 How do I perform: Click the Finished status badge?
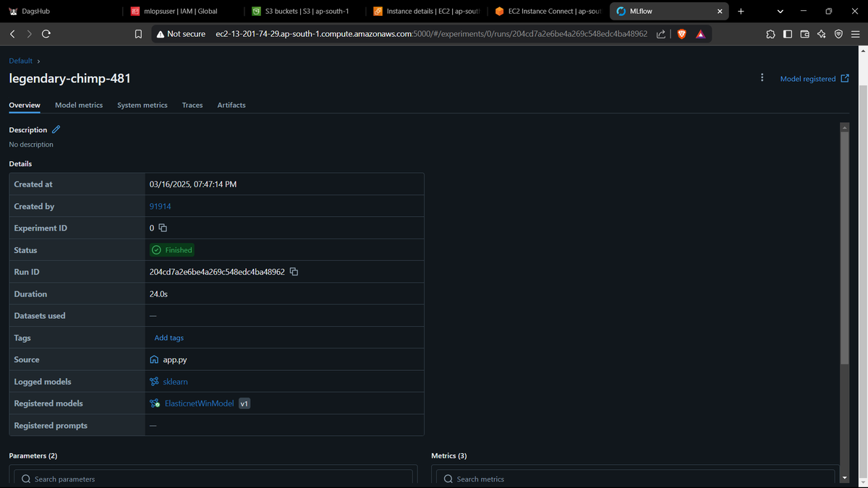[x=172, y=250]
